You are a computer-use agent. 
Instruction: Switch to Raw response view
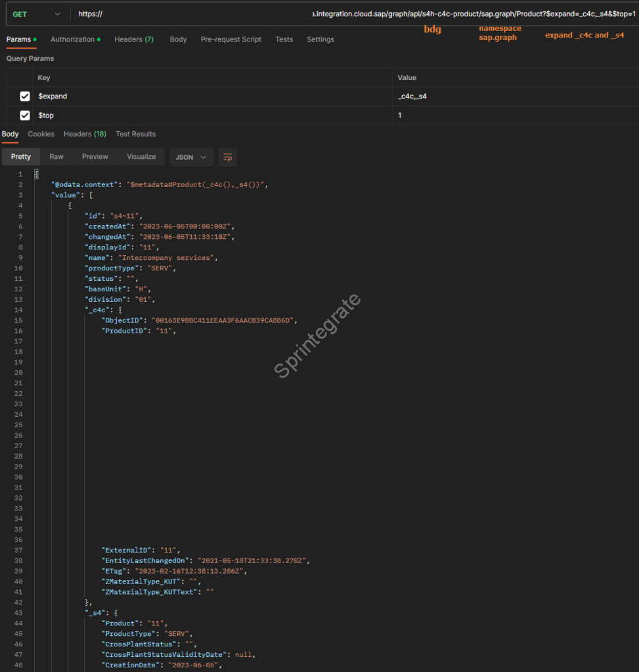pos(56,157)
